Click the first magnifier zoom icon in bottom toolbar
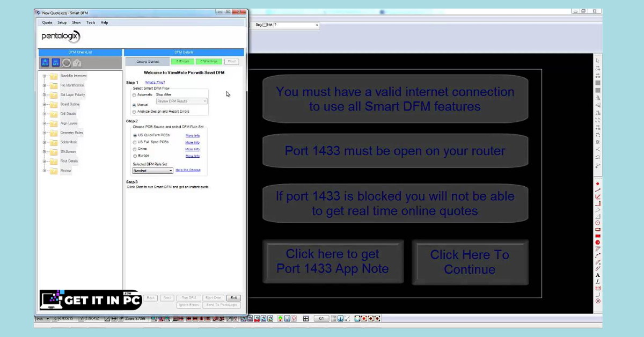Image resolution: width=644 pixels, height=337 pixels. 154,319
